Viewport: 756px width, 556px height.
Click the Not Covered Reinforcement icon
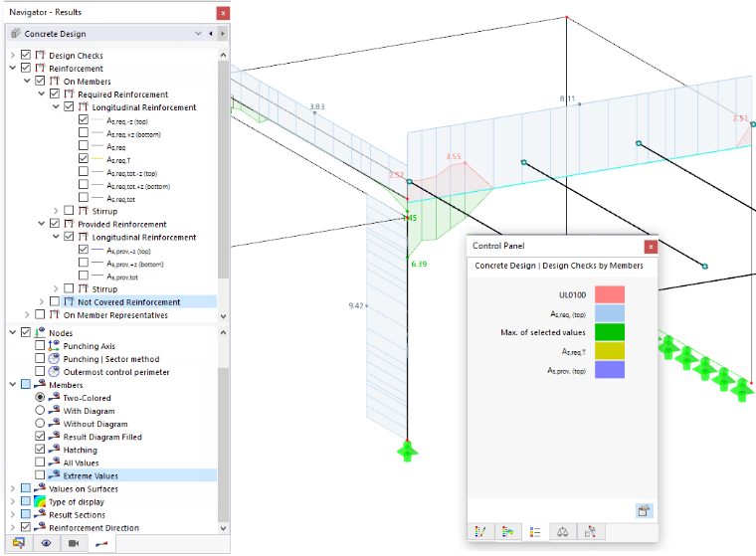coord(69,301)
